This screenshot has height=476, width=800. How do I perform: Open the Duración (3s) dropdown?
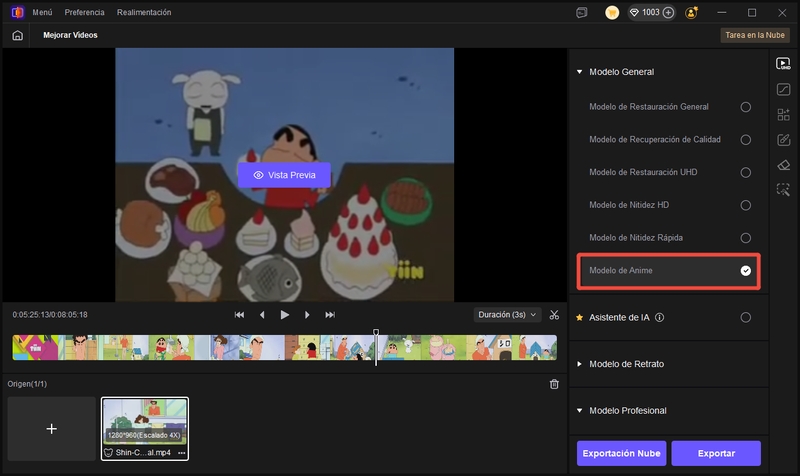(x=507, y=315)
